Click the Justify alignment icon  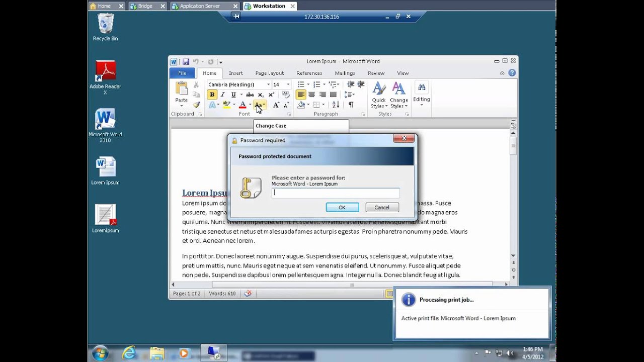[x=333, y=95]
